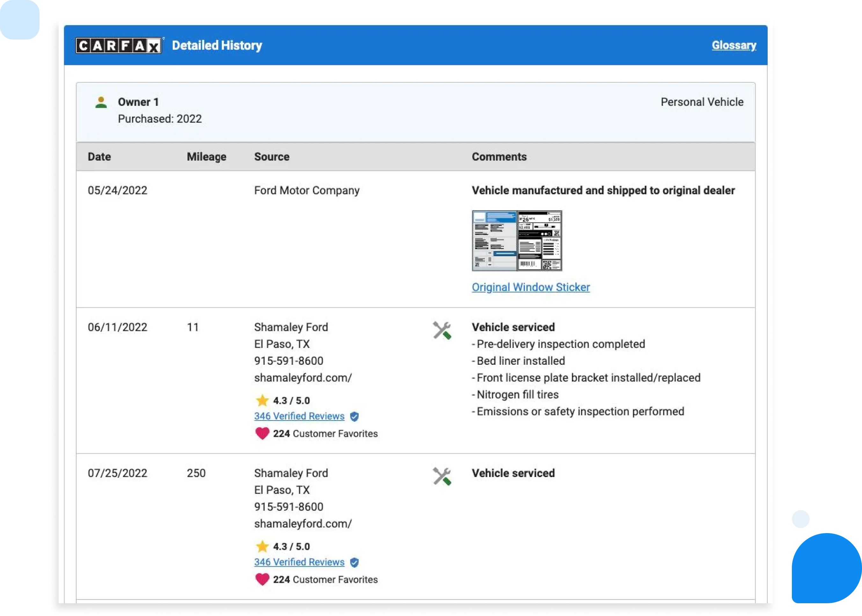Click star rating icon in 06/11/2022 entry

coord(262,400)
